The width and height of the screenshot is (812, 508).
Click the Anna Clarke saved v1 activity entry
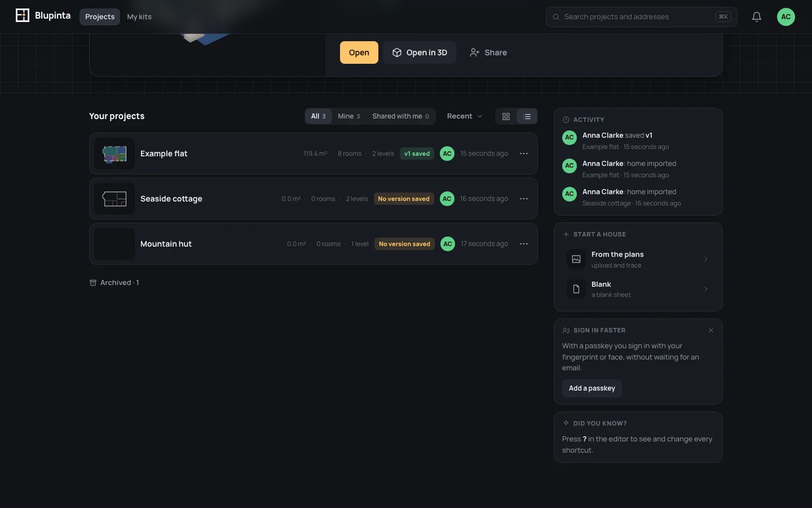[638, 141]
